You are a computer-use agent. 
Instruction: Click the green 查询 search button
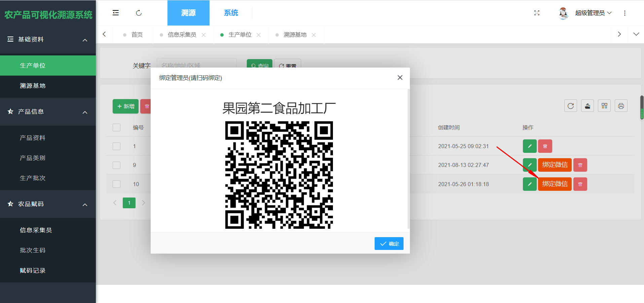pyautogui.click(x=260, y=63)
